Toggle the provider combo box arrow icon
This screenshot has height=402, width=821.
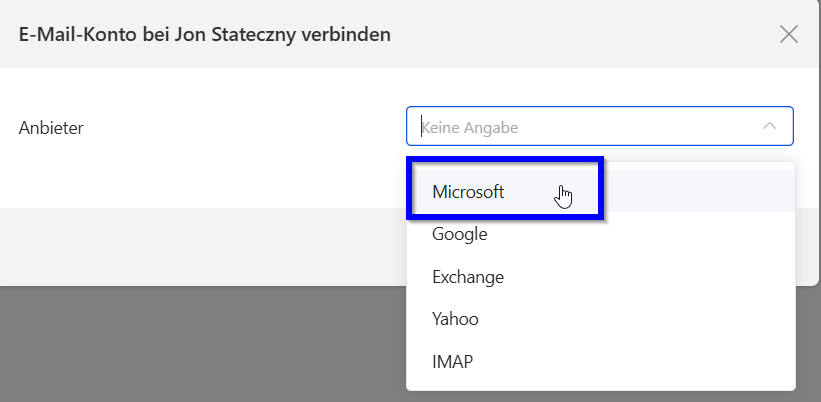click(x=769, y=127)
